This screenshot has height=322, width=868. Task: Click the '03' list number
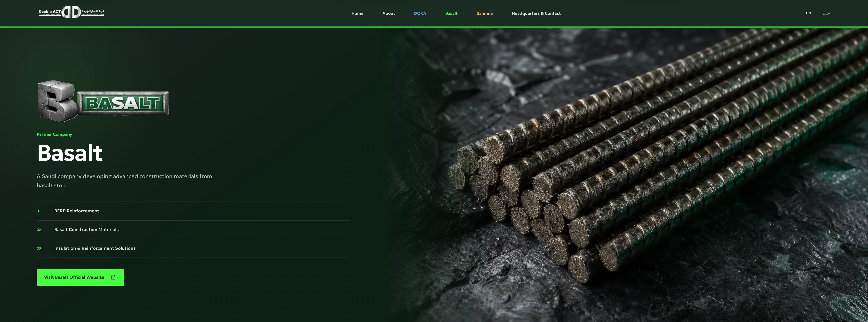(x=39, y=249)
